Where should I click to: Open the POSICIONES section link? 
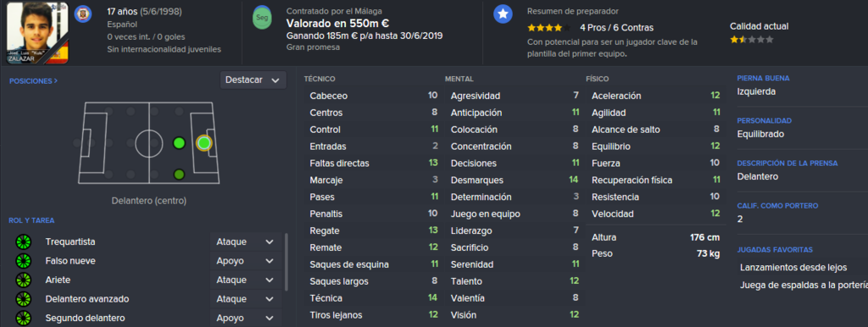[33, 80]
